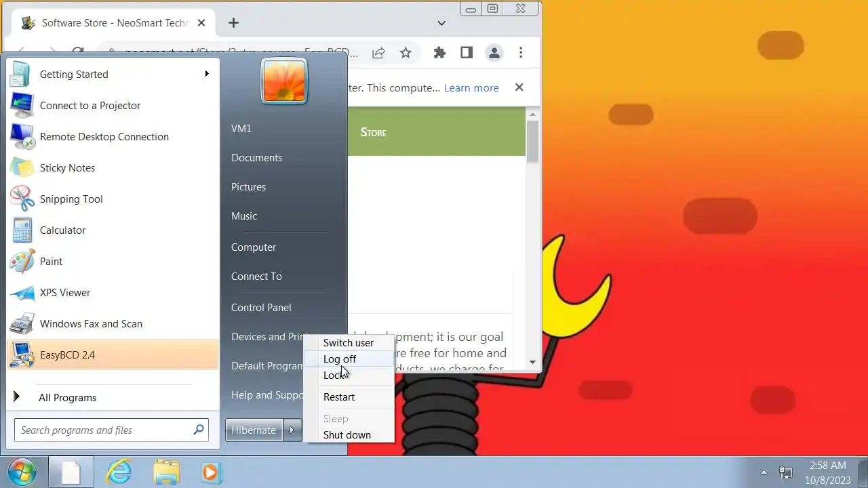Click the network tray icon
The height and width of the screenshot is (488, 868).
(x=786, y=472)
